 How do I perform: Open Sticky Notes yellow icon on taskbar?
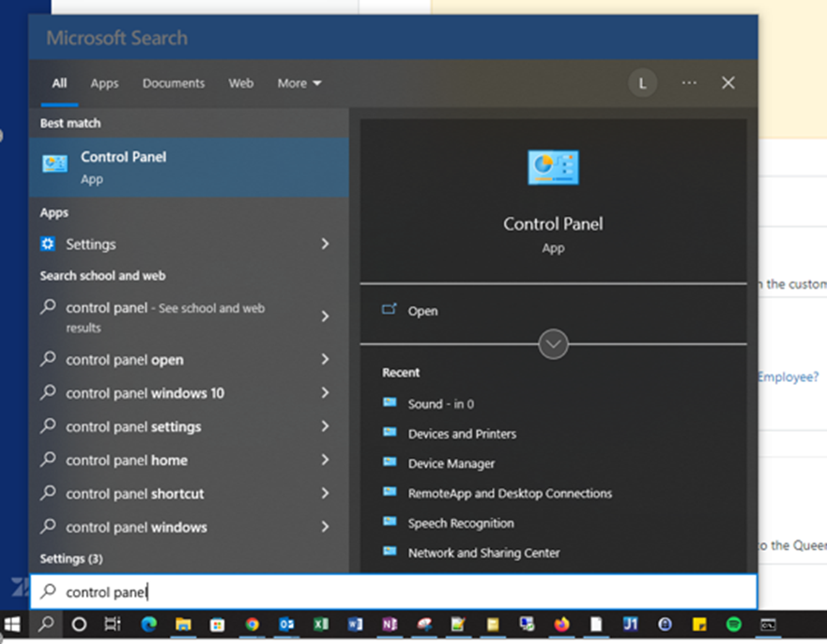pos(699,624)
